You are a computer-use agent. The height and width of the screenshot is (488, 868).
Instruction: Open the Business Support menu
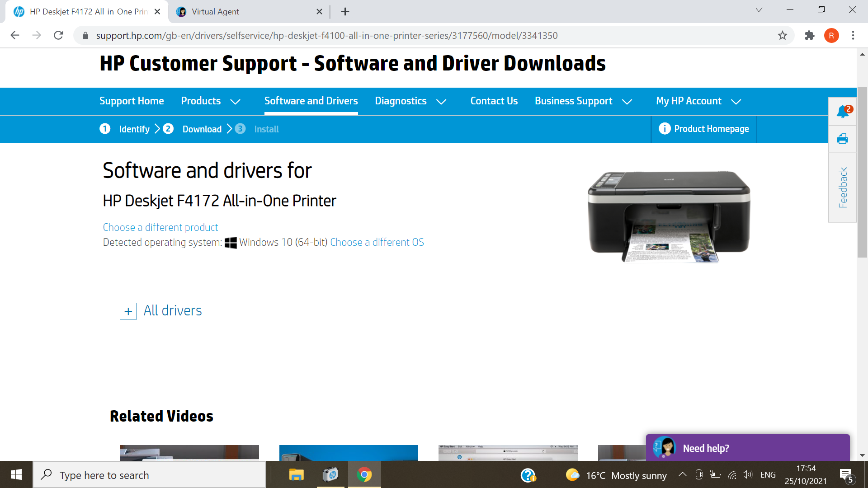(573, 101)
